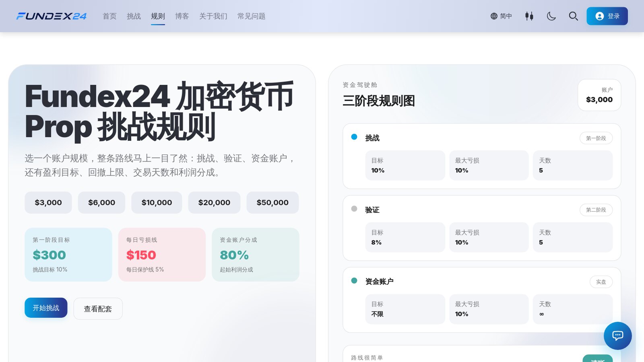Click the 登录 login button

click(x=607, y=16)
